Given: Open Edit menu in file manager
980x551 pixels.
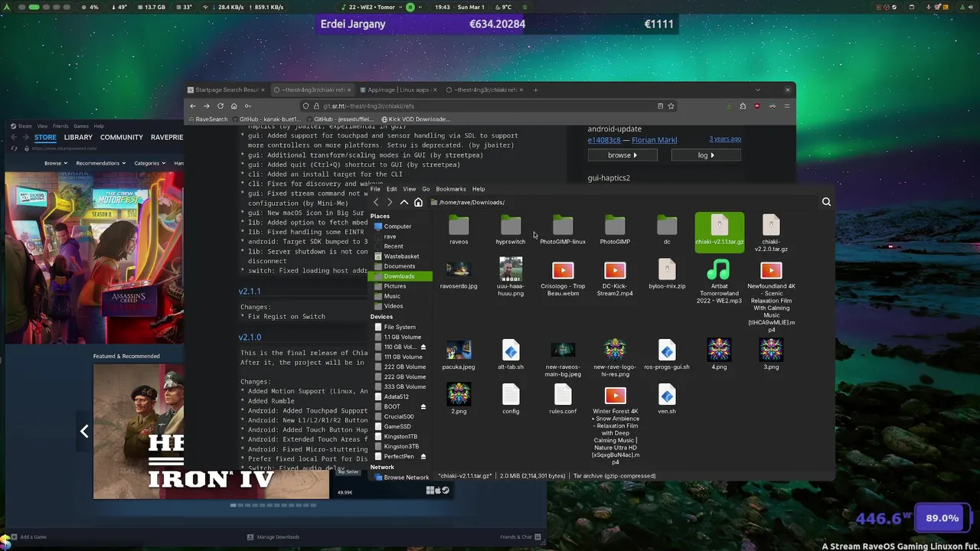Looking at the screenshot, I should point(391,189).
